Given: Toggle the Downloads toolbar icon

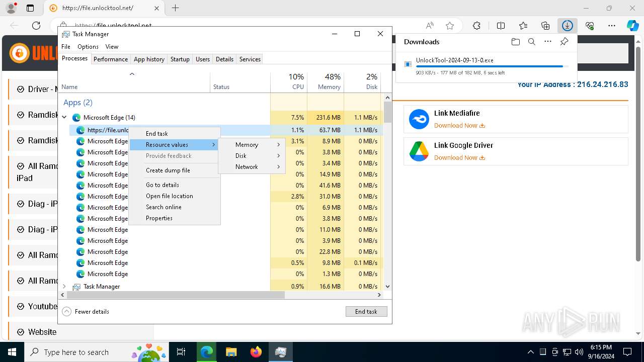Looking at the screenshot, I should (568, 26).
